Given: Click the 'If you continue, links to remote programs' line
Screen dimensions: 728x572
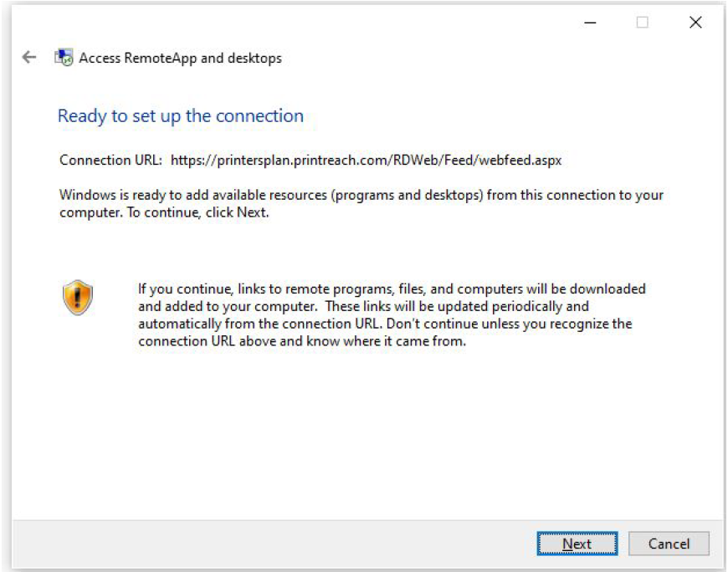Looking at the screenshot, I should click(392, 289).
